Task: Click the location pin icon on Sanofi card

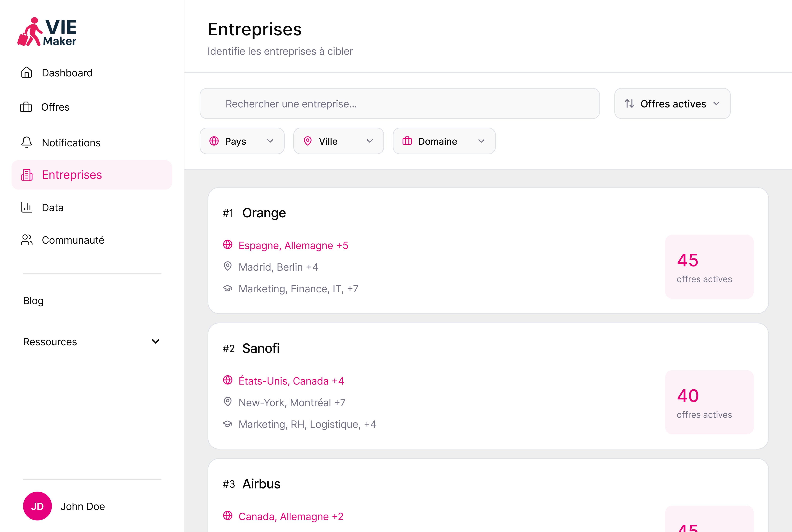Action: coord(228,402)
